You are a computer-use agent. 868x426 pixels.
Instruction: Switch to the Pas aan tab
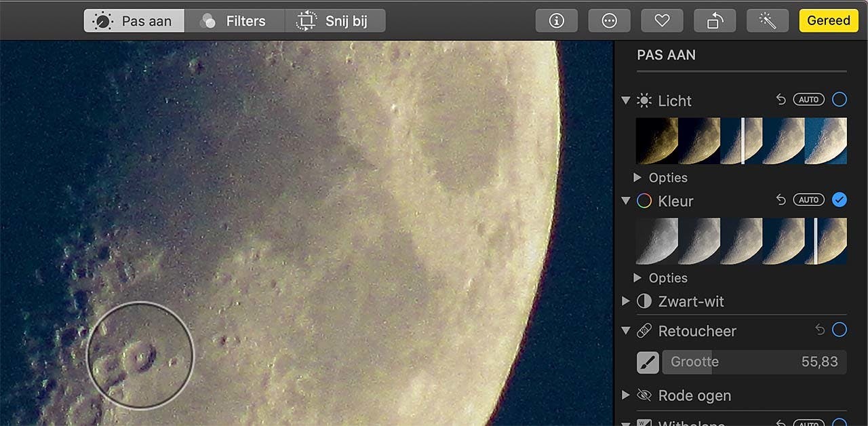134,21
